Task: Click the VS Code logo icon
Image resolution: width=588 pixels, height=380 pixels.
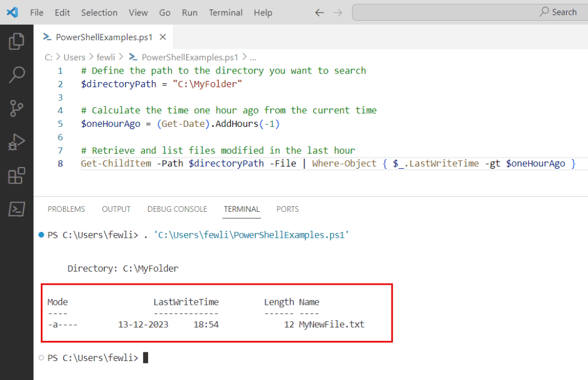Action: tap(13, 13)
